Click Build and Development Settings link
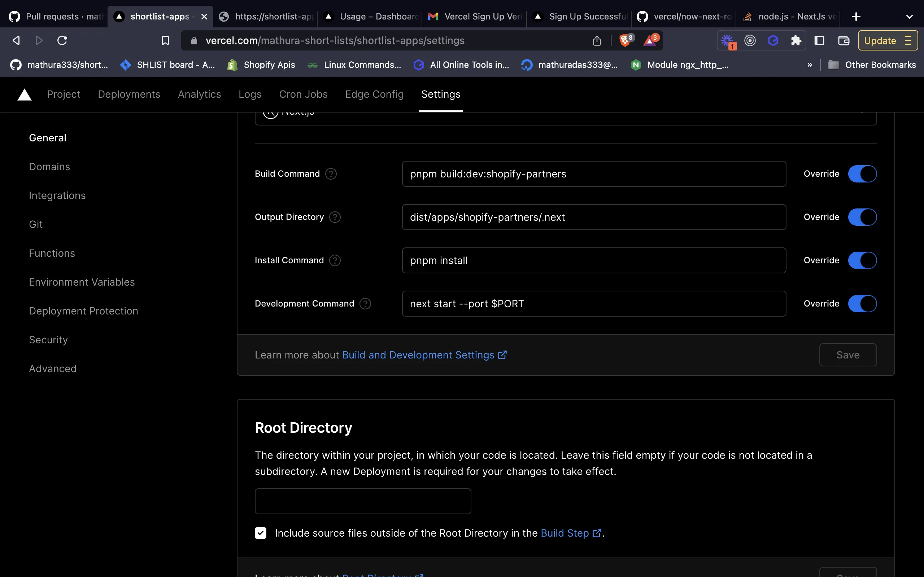 tap(424, 354)
